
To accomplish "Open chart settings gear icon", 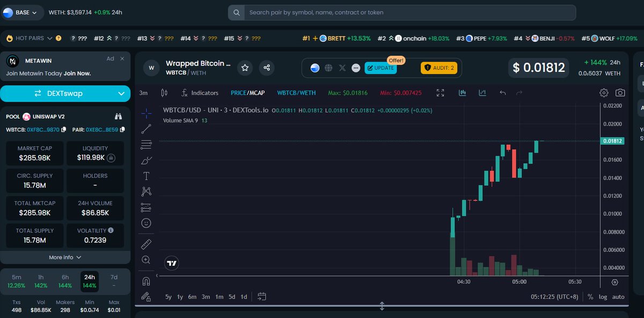I will [x=604, y=93].
